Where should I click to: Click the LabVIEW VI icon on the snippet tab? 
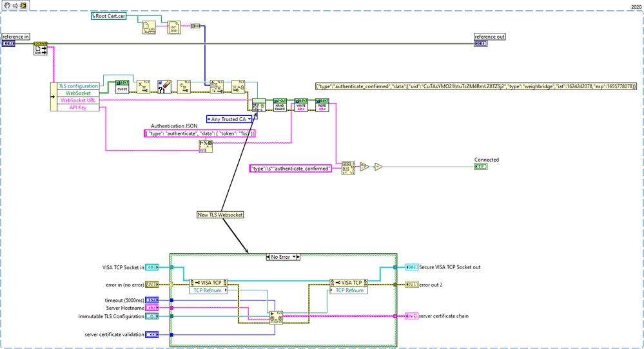click(x=23, y=6)
